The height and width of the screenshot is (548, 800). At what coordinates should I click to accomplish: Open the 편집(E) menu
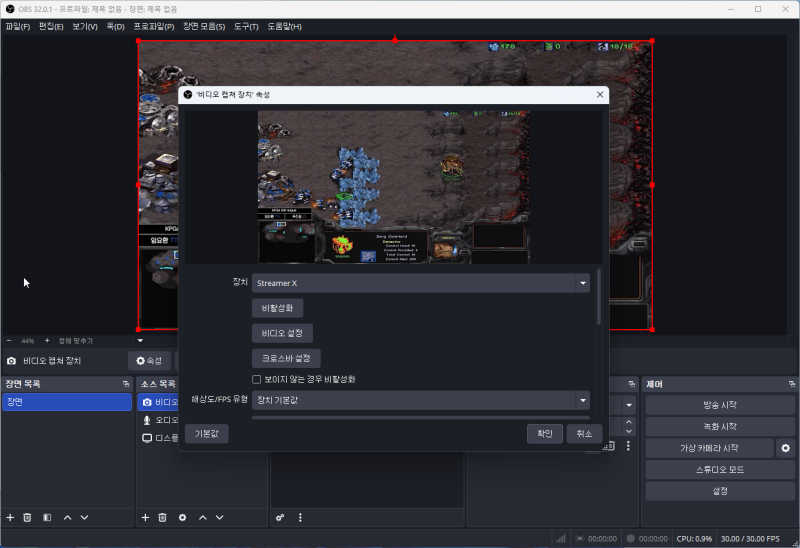click(51, 27)
